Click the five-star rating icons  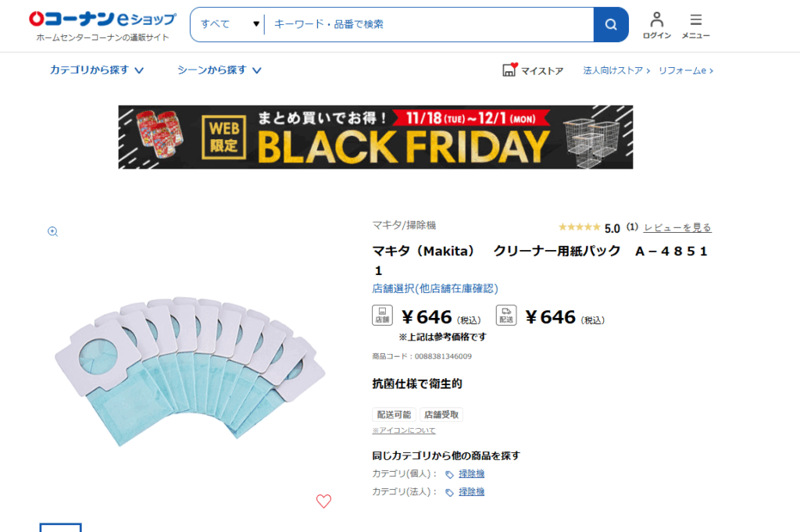pyautogui.click(x=579, y=227)
